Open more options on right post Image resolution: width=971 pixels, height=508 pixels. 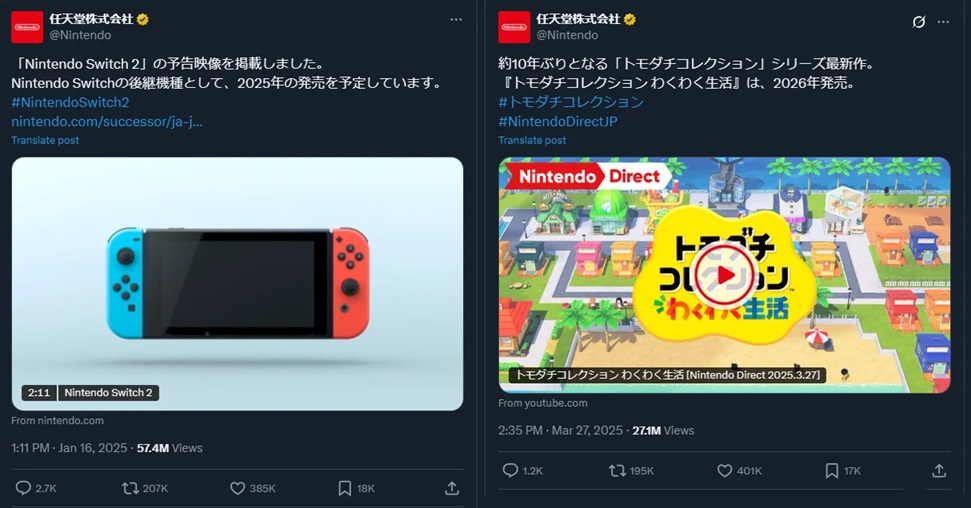tap(943, 22)
